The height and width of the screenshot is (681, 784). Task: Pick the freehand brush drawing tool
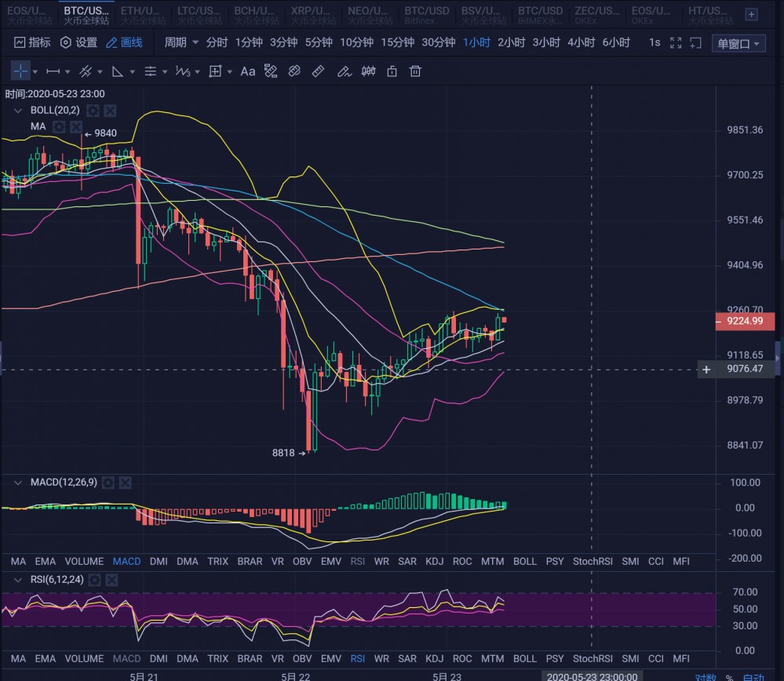[343, 71]
